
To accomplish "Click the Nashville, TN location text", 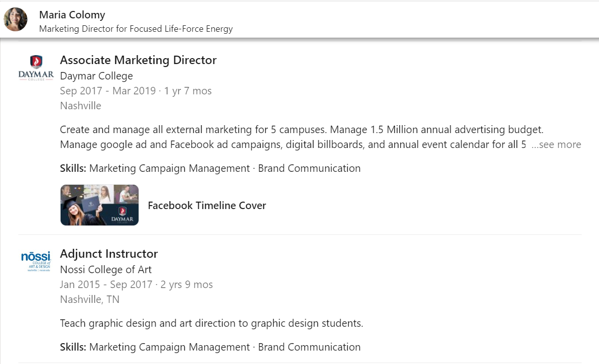I will 90,299.
